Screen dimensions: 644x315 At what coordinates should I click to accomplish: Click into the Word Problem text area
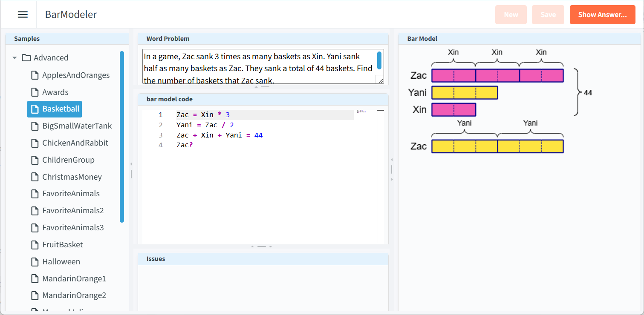(258, 66)
